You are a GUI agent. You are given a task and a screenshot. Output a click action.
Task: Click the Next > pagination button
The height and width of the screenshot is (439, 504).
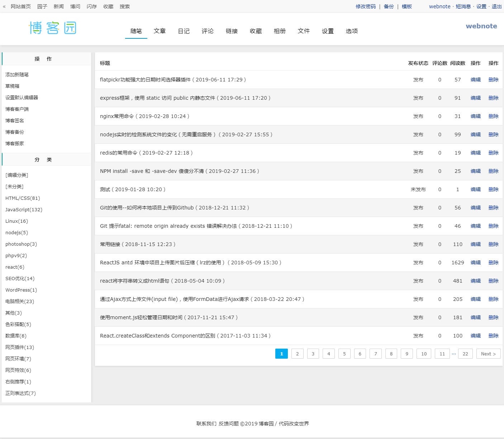click(x=489, y=354)
